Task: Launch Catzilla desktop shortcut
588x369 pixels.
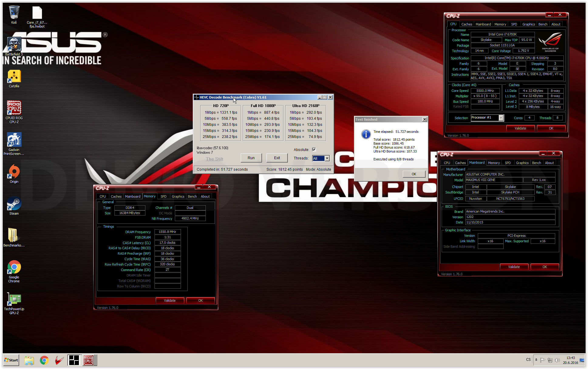Action: 14,79
